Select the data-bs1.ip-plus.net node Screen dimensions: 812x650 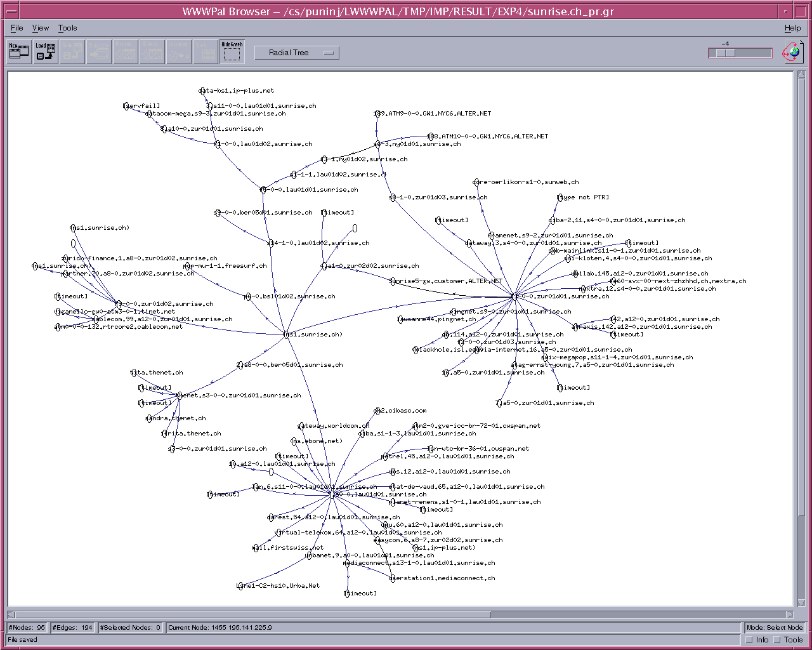tap(203, 91)
